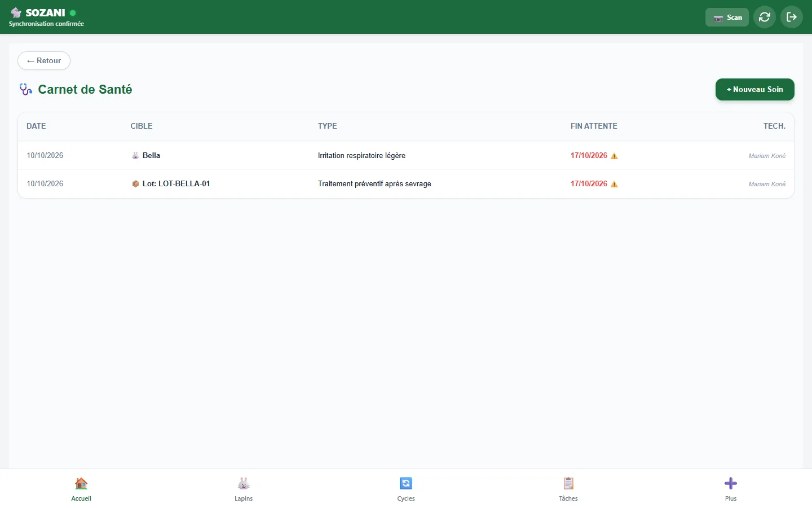Click the TYPE column header
This screenshot has width=812, height=508.
click(327, 126)
